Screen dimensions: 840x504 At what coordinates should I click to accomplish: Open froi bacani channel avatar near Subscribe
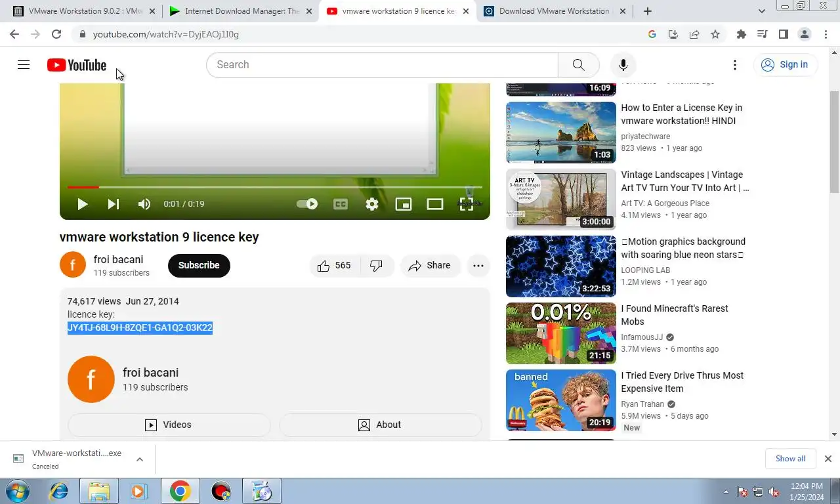73,265
